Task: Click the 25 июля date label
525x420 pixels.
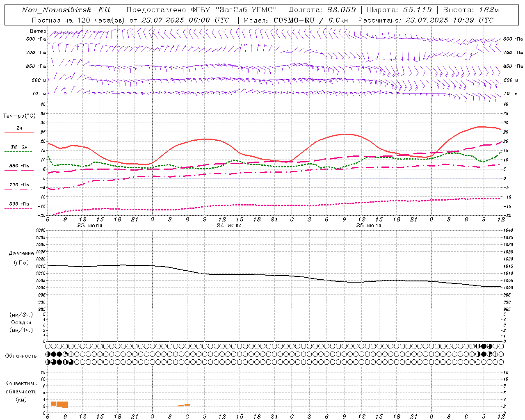Action: 368,226
